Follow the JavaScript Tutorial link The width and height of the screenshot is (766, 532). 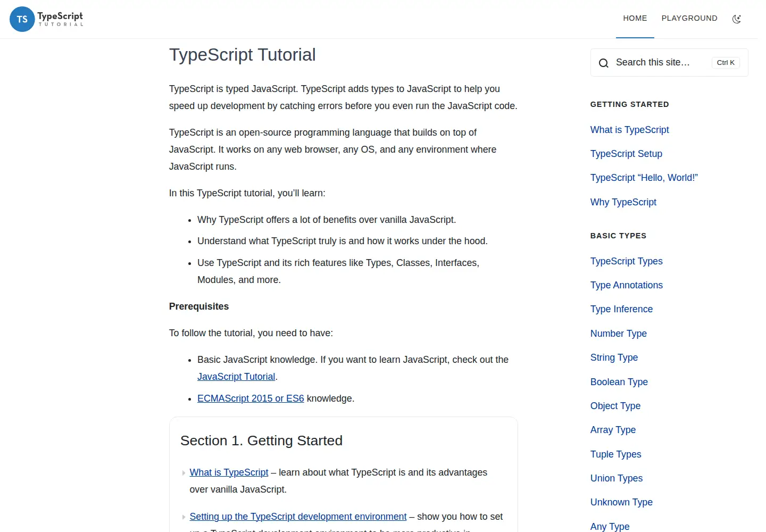coord(236,377)
